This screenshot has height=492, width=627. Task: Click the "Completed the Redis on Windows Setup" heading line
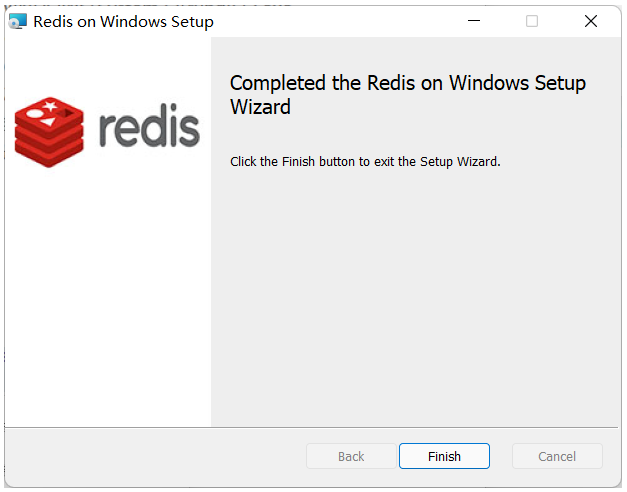pyautogui.click(x=408, y=83)
